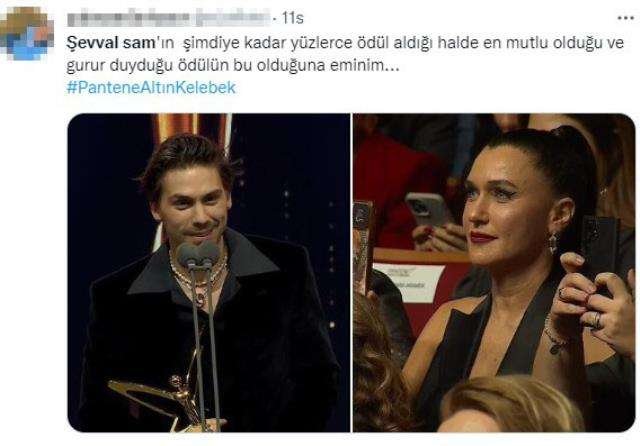Open the three-dot more options menu
Viewport: 640px width, 446px height.
click(x=625, y=18)
